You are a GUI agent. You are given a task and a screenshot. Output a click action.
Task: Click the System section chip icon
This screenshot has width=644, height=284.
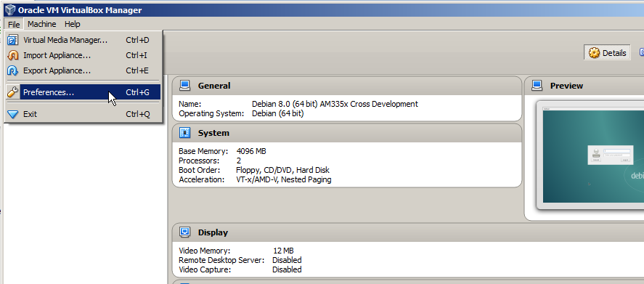coord(185,133)
